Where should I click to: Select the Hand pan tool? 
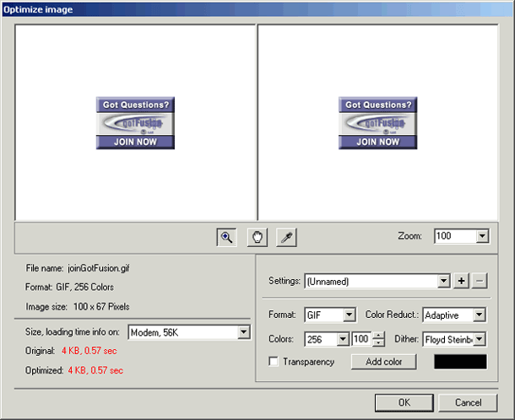(257, 237)
